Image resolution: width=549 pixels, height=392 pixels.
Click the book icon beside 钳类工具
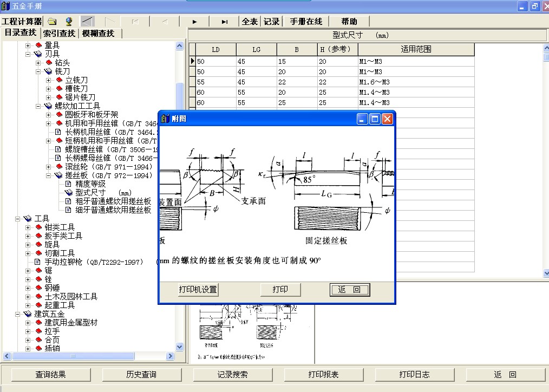point(39,227)
